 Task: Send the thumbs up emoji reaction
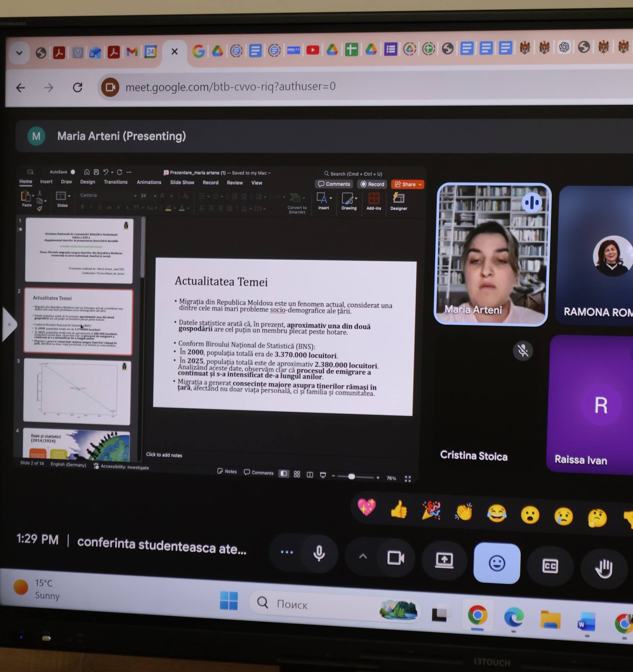point(399,509)
